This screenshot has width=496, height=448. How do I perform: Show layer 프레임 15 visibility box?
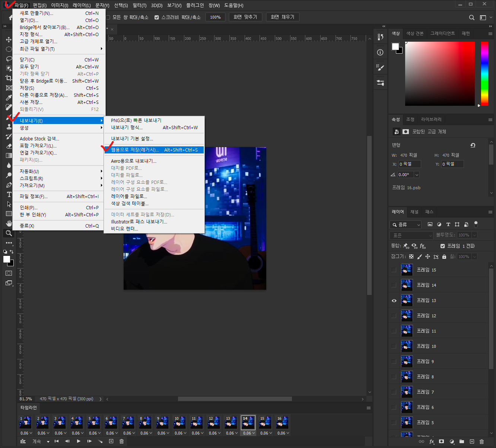[394, 270]
